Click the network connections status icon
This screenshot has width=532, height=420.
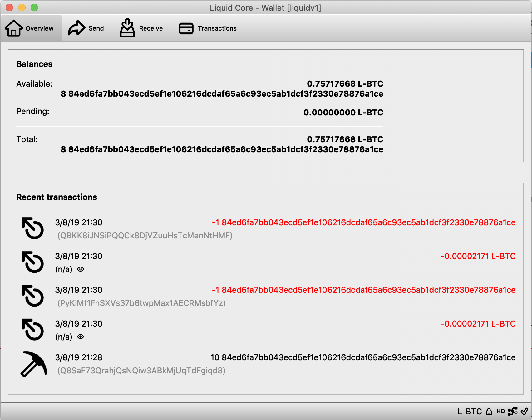point(513,411)
